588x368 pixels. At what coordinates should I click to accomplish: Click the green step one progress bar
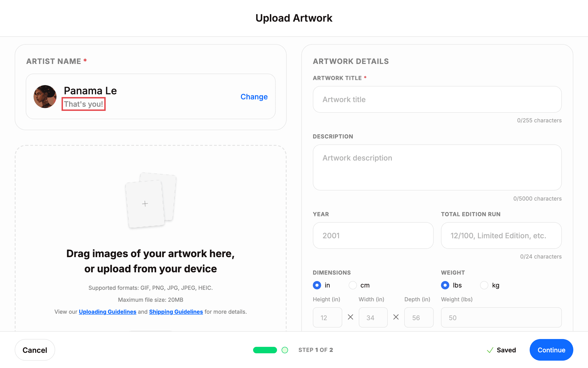click(x=265, y=350)
